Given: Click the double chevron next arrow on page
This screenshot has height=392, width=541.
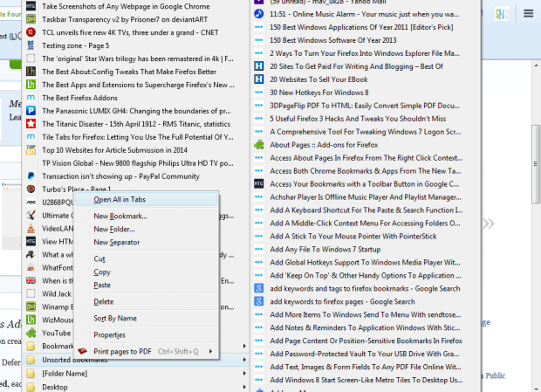Looking at the screenshot, I should 489,224.
